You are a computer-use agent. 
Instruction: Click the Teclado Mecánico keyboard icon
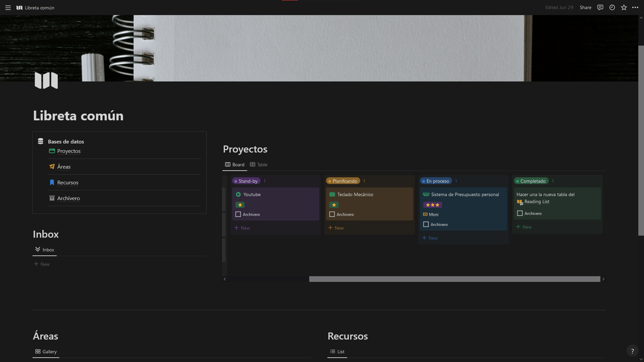[332, 194]
